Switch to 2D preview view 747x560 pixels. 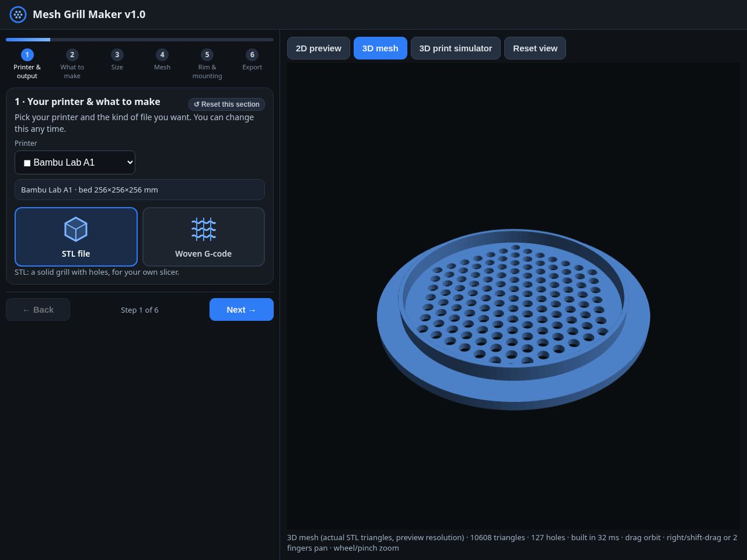[319, 48]
